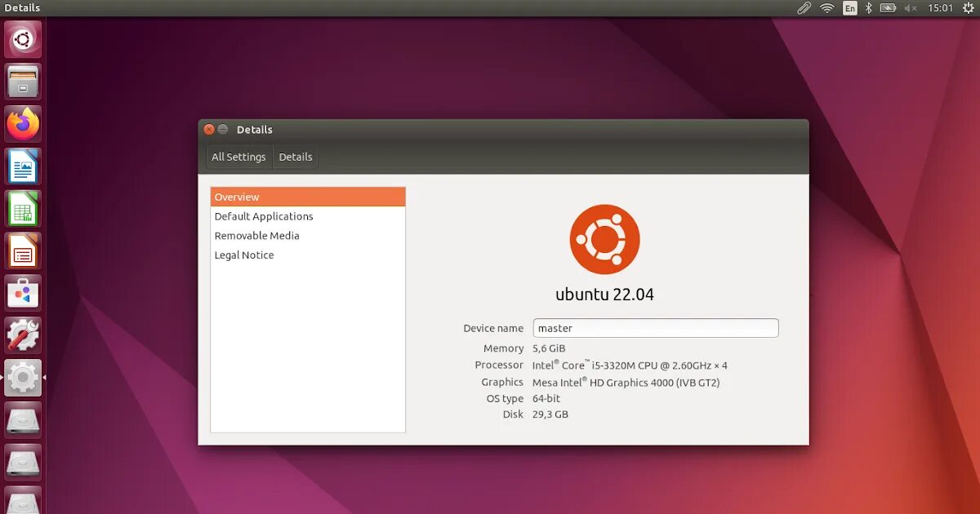Open the wrench and gear system tools icon

click(x=23, y=335)
